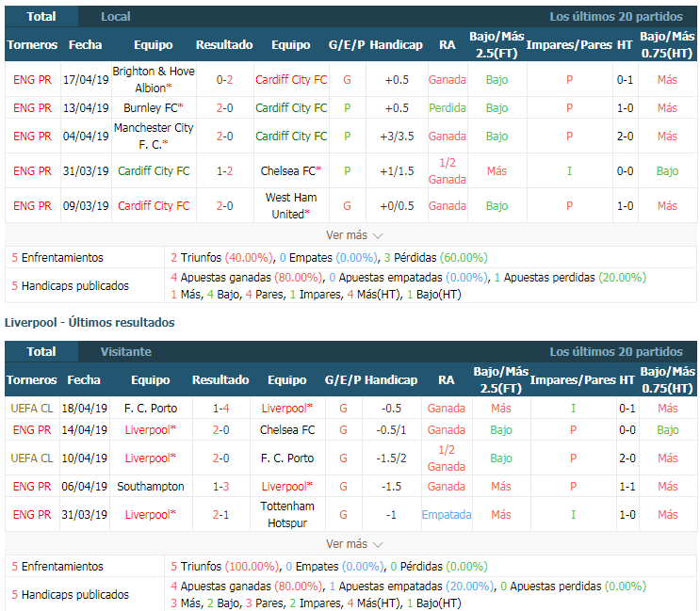Click Handicap header in Liverpool table

tap(391, 379)
